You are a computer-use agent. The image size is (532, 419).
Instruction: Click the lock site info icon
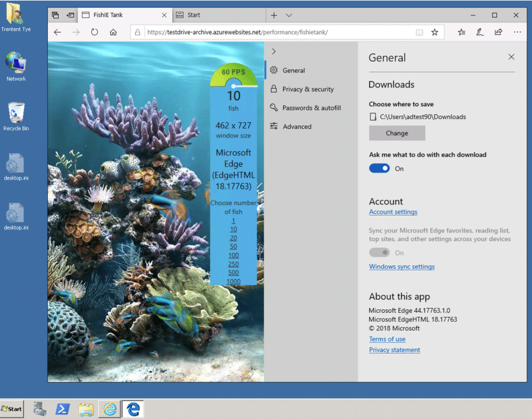coord(138,32)
